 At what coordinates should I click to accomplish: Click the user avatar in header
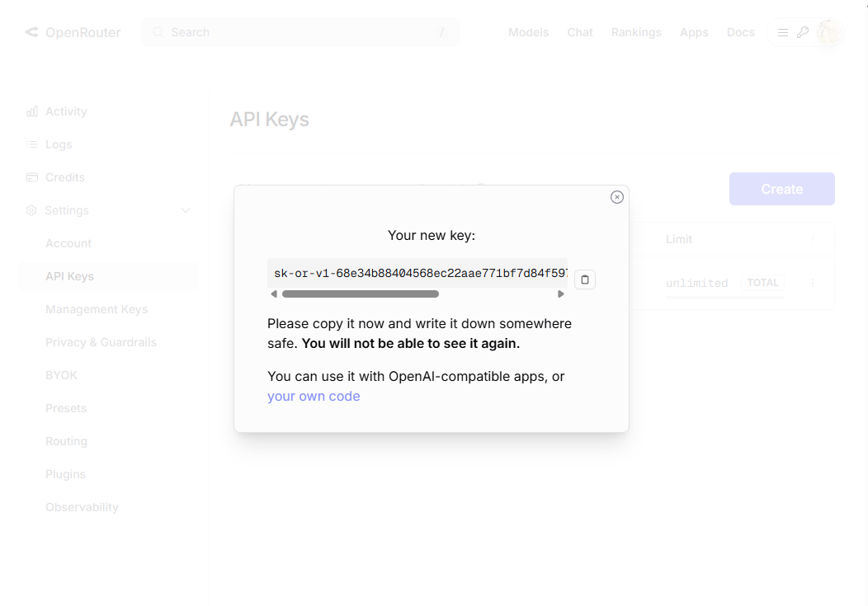[x=828, y=32]
